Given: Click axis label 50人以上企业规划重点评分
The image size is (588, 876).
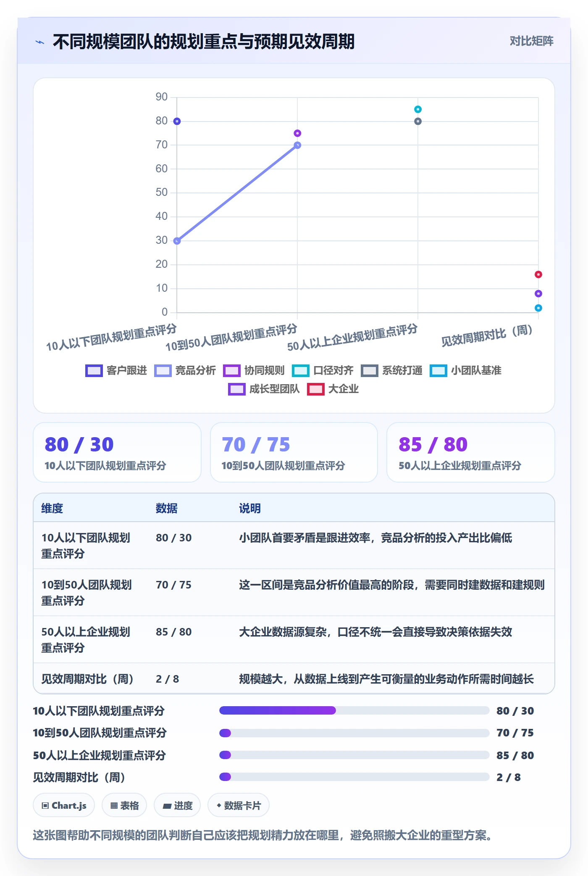Looking at the screenshot, I should pos(352,338).
